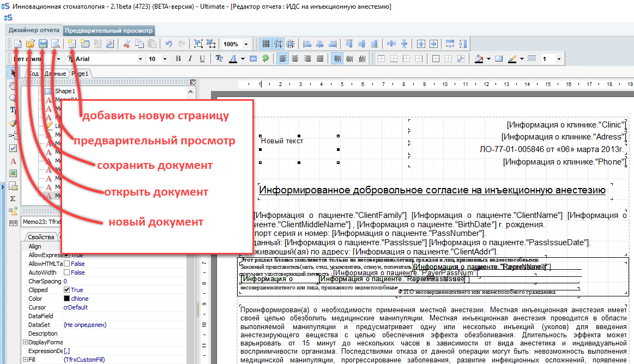
Task: Open the Page1 tab
Action: [80, 73]
